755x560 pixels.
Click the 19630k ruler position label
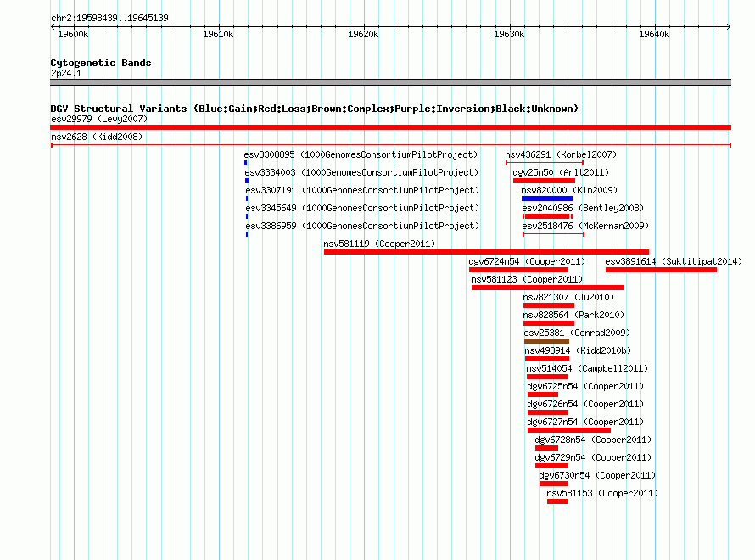click(x=509, y=34)
